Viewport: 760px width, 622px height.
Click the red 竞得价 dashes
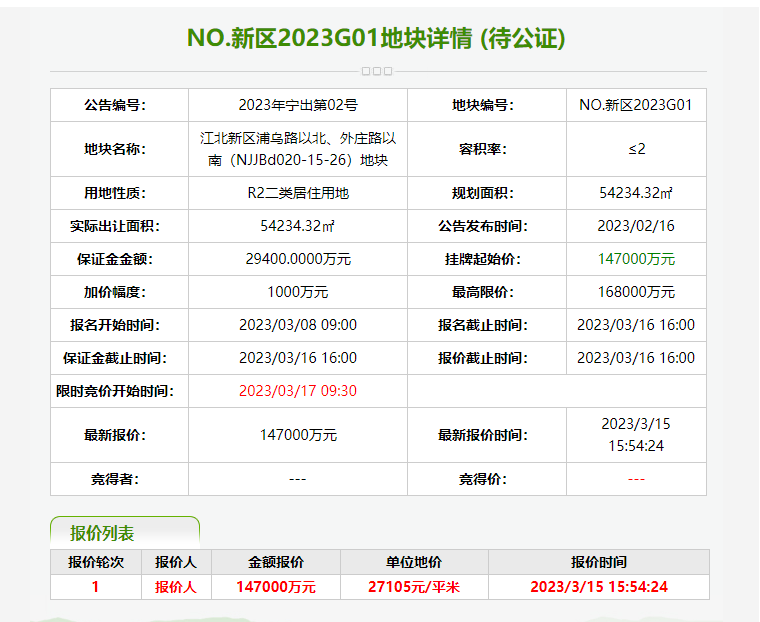click(636, 479)
